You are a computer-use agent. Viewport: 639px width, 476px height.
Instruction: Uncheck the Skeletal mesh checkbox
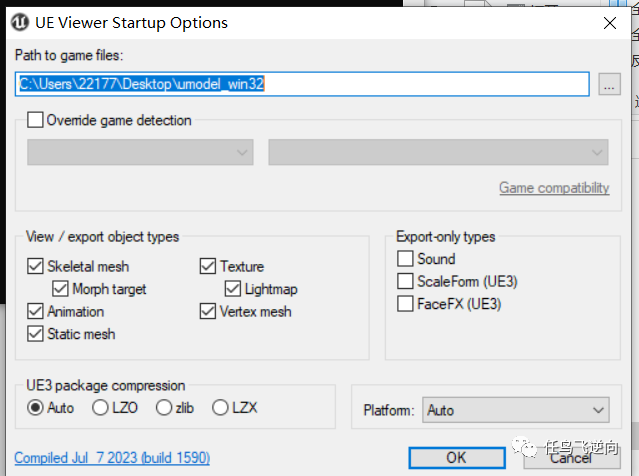tap(35, 266)
